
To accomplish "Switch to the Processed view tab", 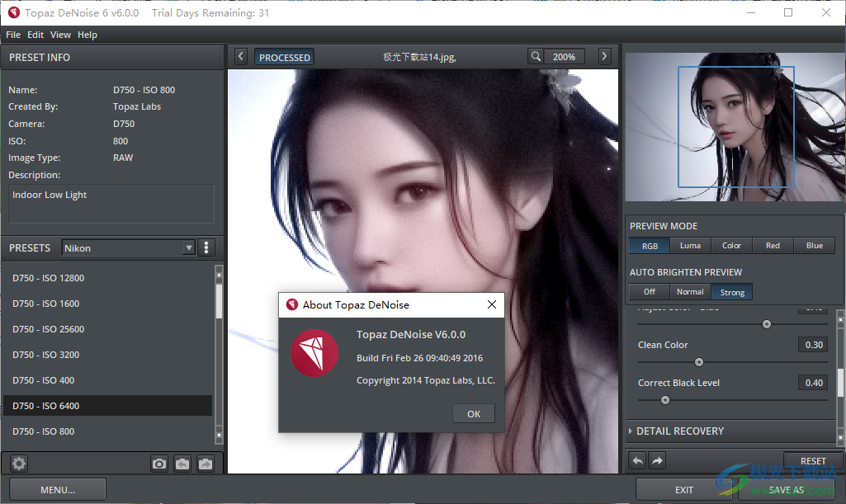I will click(284, 57).
